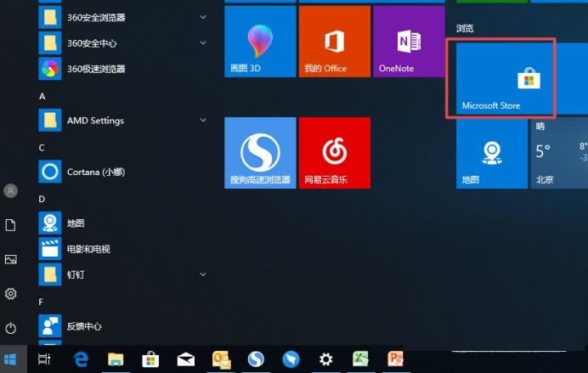Open the 北京 weather tile
Screen dimensions: 588x373
[x=559, y=153]
